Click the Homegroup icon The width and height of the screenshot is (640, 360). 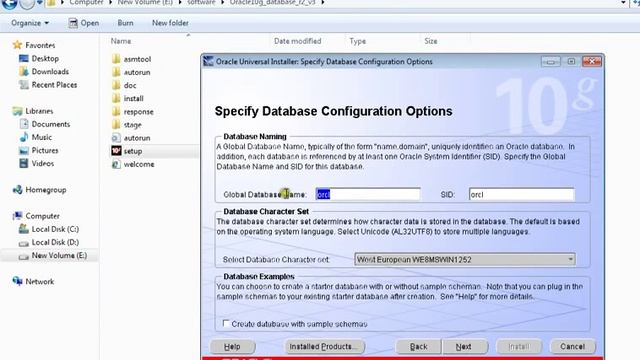(x=17, y=189)
